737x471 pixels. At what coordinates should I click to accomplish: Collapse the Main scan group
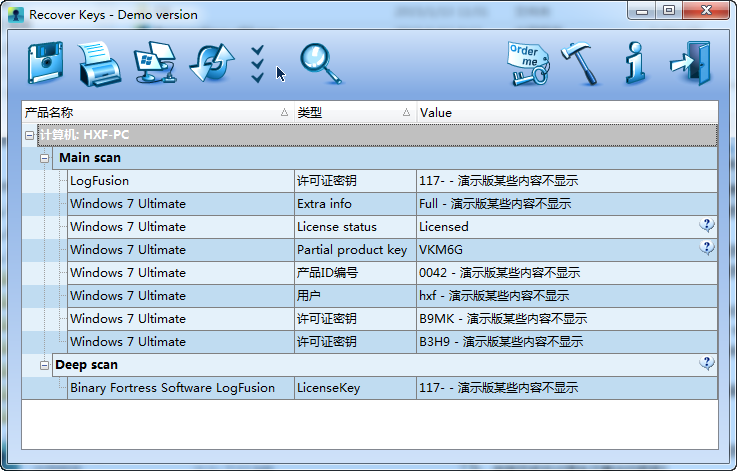click(x=45, y=158)
